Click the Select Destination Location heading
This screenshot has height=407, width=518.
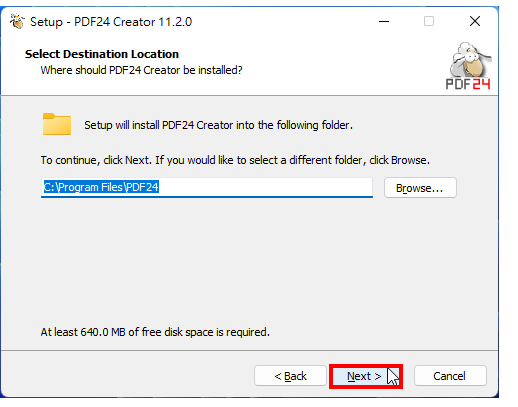tap(102, 54)
